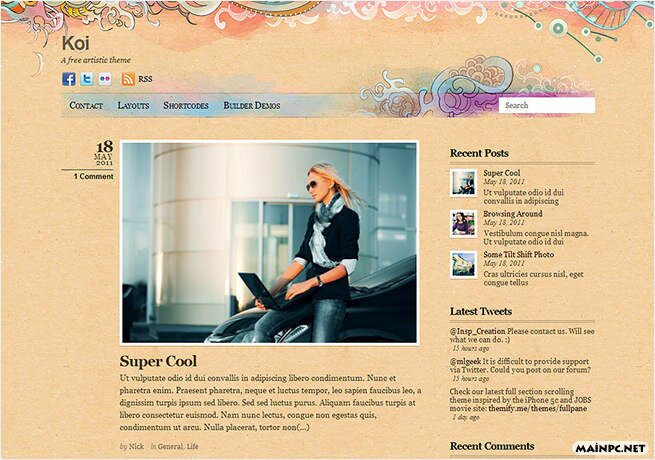Viewport: 655px width, 460px height.
Task: Open the Facebook social icon
Action: [x=69, y=79]
